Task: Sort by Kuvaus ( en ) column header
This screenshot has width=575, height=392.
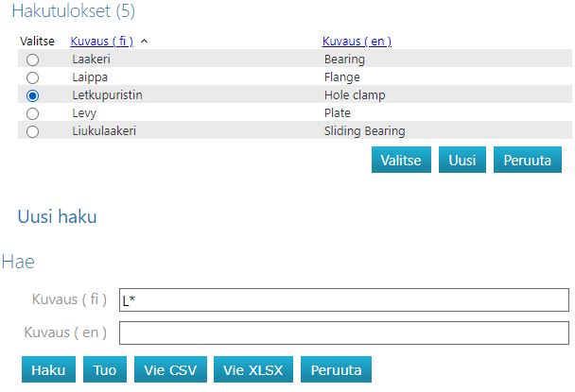Action: tap(357, 42)
